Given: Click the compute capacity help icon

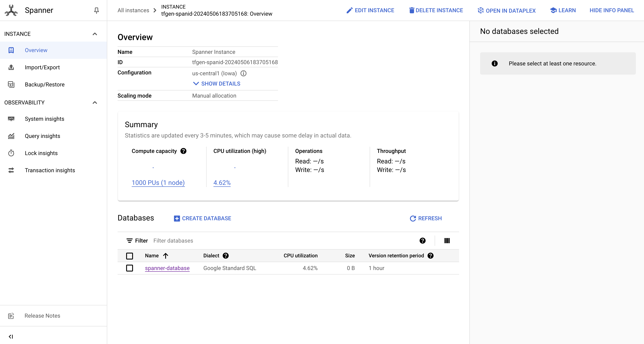Looking at the screenshot, I should pos(183,151).
